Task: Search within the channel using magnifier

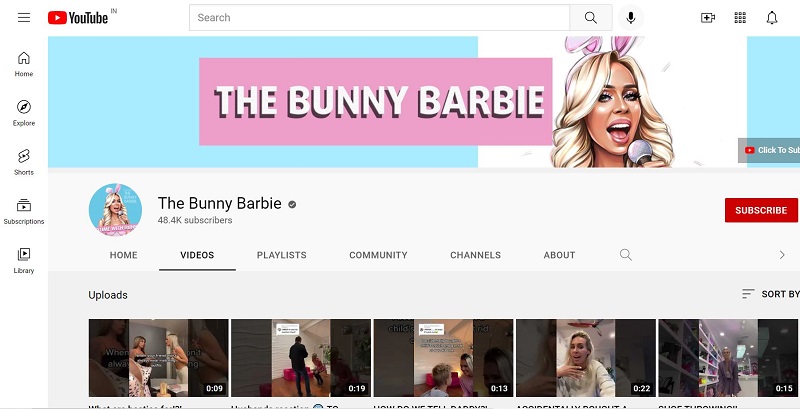Action: coord(626,254)
